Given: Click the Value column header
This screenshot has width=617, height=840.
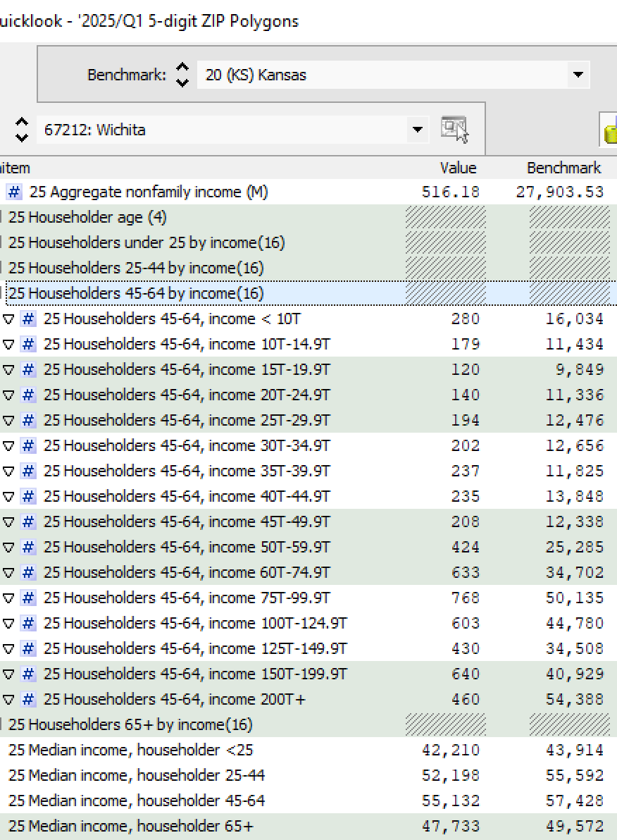Looking at the screenshot, I should pyautogui.click(x=458, y=168).
